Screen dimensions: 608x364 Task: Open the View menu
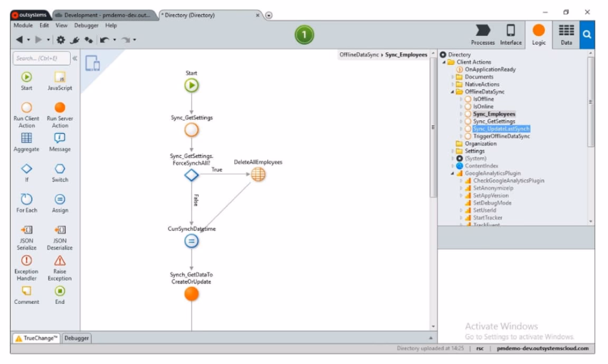pos(61,25)
